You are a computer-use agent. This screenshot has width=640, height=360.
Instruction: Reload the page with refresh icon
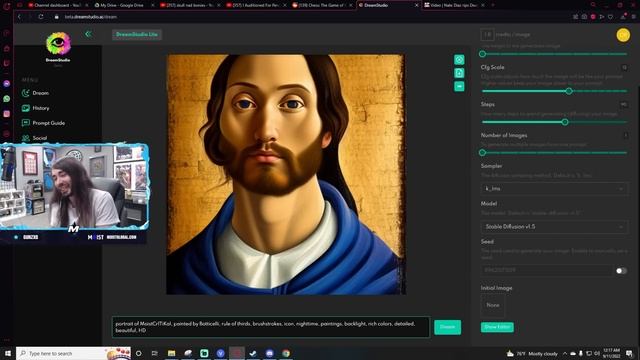click(x=41, y=17)
